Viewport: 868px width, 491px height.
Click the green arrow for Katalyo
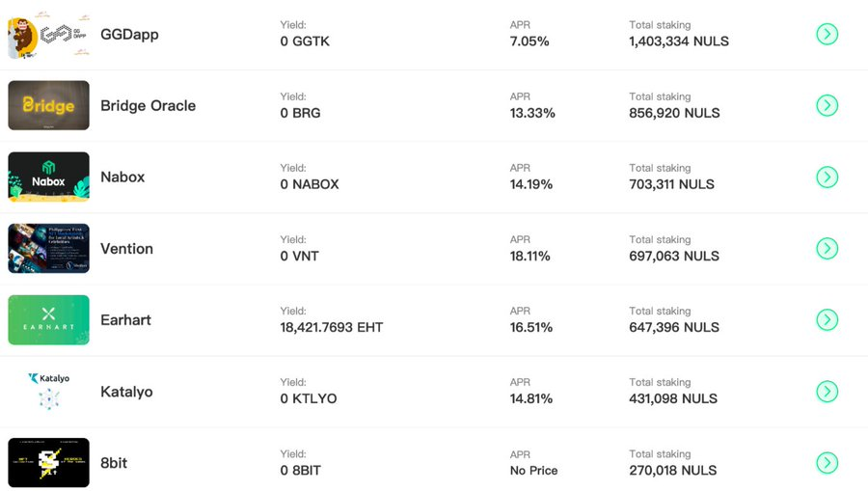[827, 392]
